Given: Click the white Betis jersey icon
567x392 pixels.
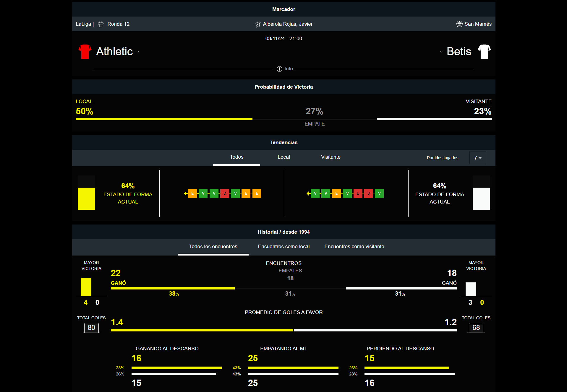Looking at the screenshot, I should [x=484, y=52].
